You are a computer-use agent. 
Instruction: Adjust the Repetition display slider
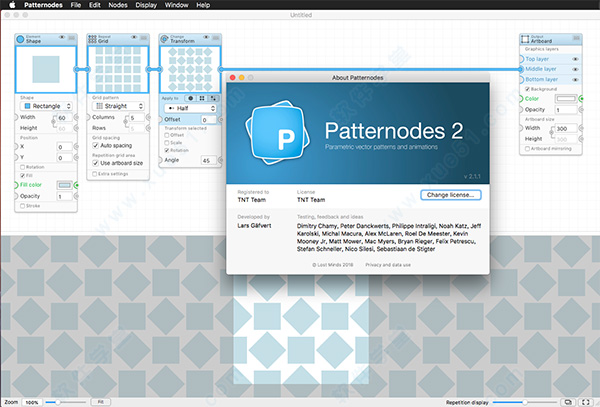pos(526,402)
